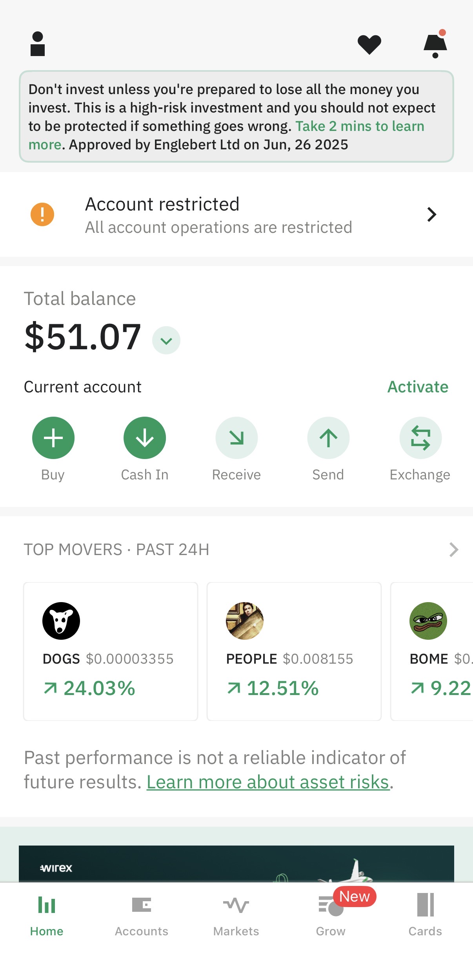The image size is (473, 980).
Task: Tap the Receive icon
Action: (236, 437)
